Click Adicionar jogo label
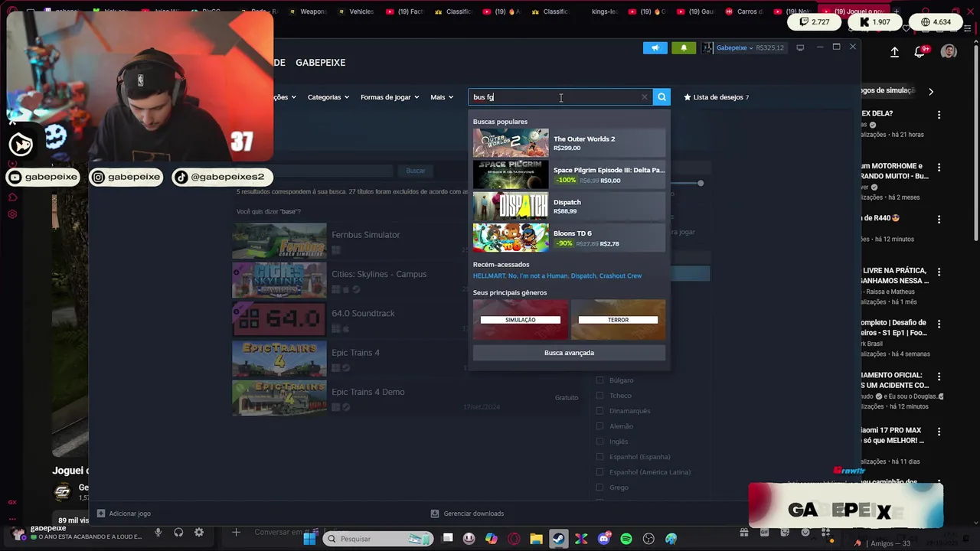Screen dimensions: 980x551 point(129,514)
